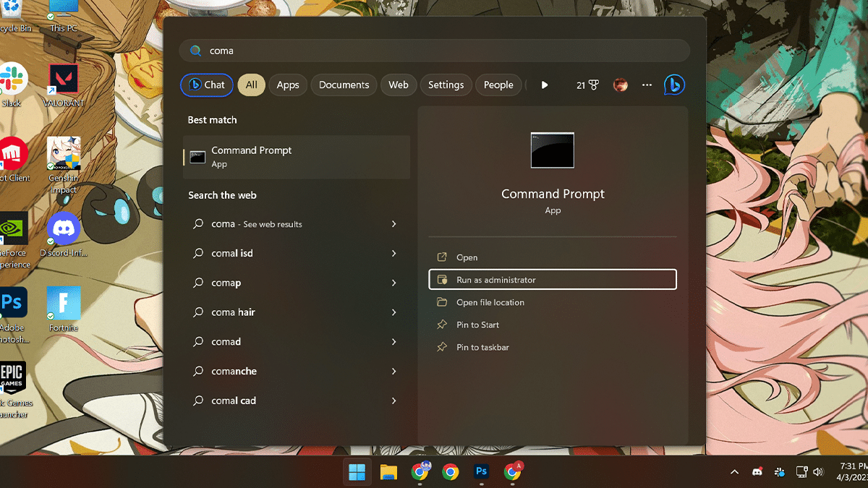Open File Explorer from the taskbar
Image resolution: width=868 pixels, height=488 pixels.
tap(389, 472)
